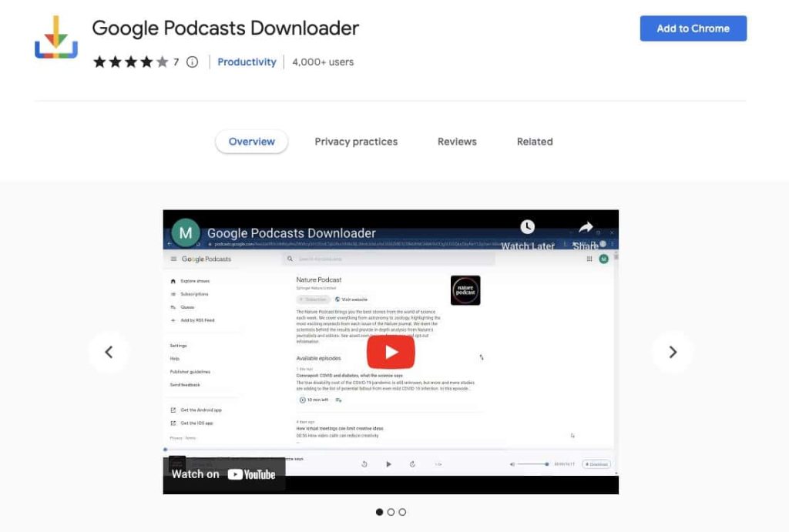789x532 pixels.
Task: Advance the screenshot carousel with the right chevron
Action: pyautogui.click(x=673, y=351)
